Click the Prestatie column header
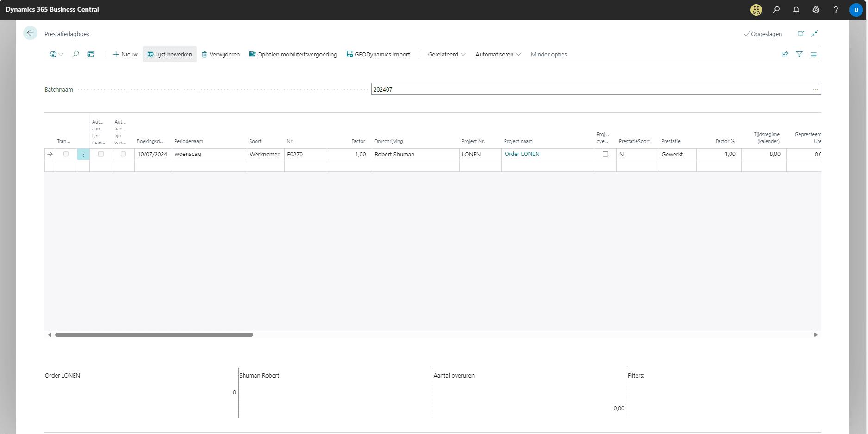 671,141
